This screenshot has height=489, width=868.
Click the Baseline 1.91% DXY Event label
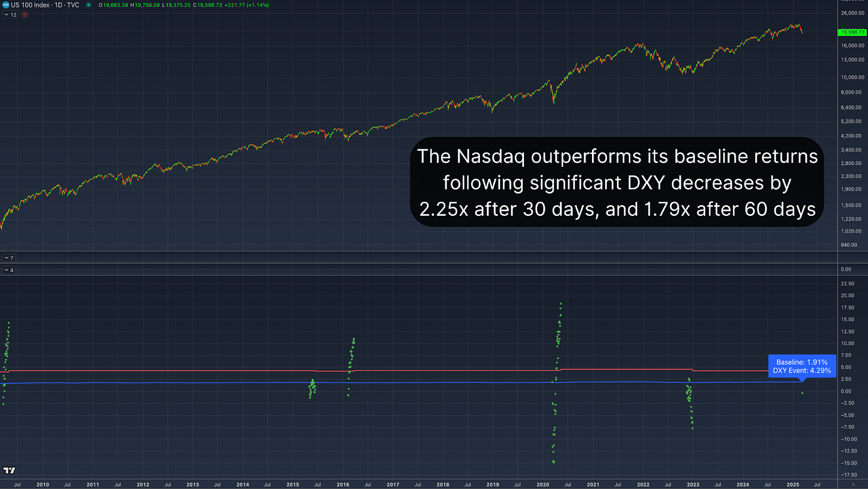[x=801, y=366]
